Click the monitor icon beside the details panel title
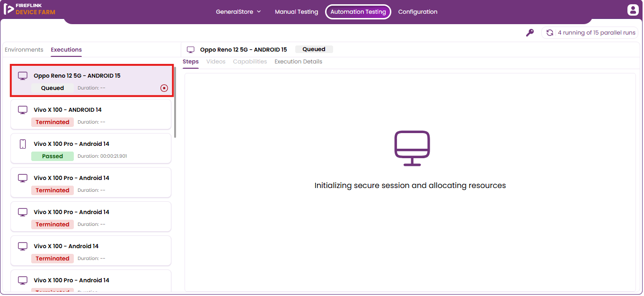The height and width of the screenshot is (296, 644). (191, 50)
